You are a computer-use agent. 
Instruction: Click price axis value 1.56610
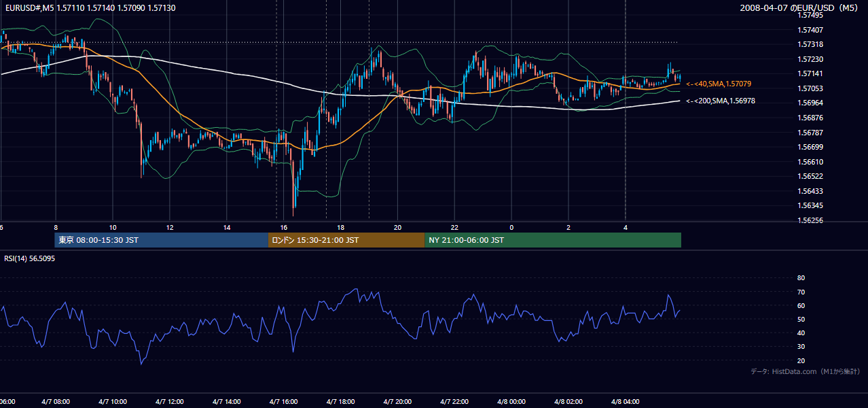click(x=811, y=162)
